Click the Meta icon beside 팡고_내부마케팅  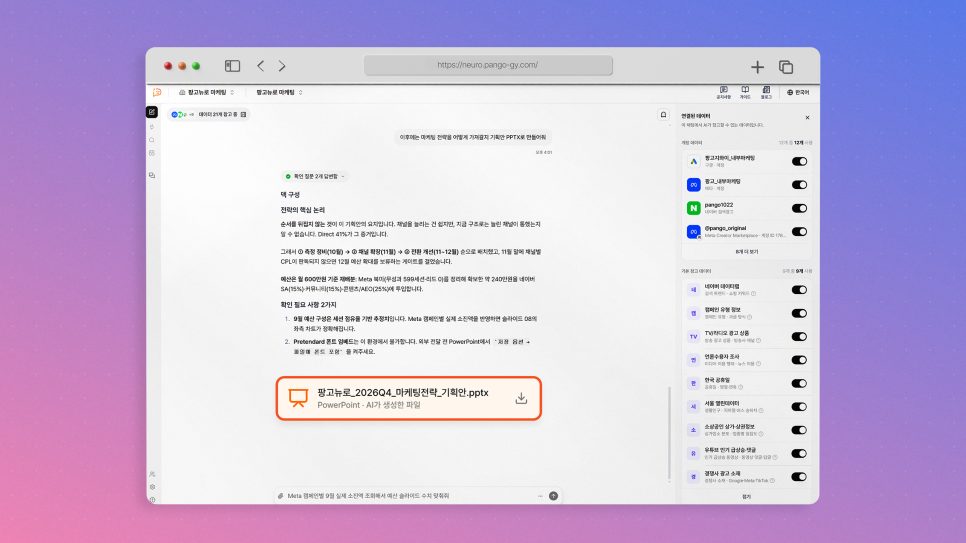pyautogui.click(x=694, y=185)
